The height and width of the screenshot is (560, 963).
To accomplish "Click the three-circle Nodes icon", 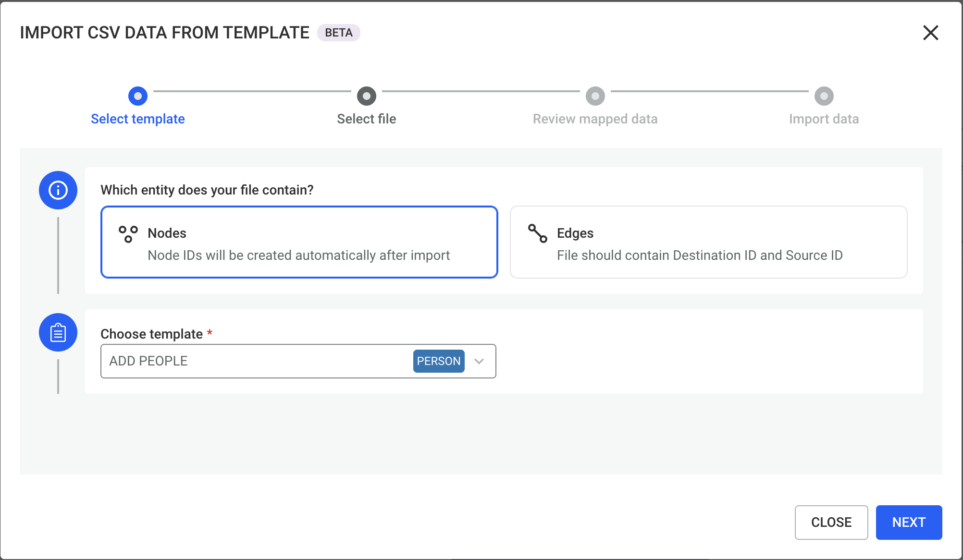I will pos(128,234).
